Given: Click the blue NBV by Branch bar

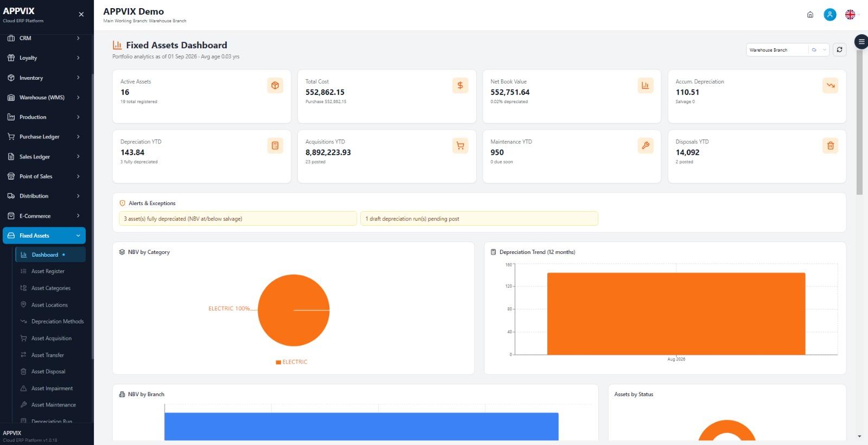Looking at the screenshot, I should [x=361, y=427].
